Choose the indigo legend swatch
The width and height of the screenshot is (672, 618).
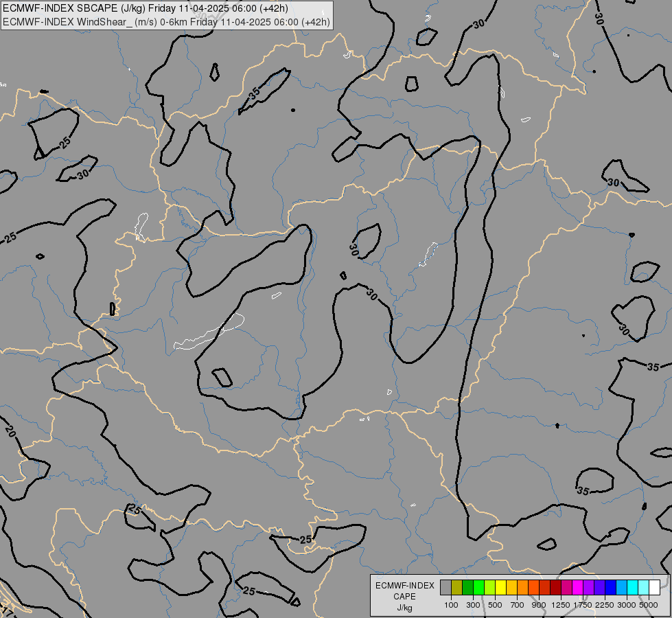click(599, 588)
